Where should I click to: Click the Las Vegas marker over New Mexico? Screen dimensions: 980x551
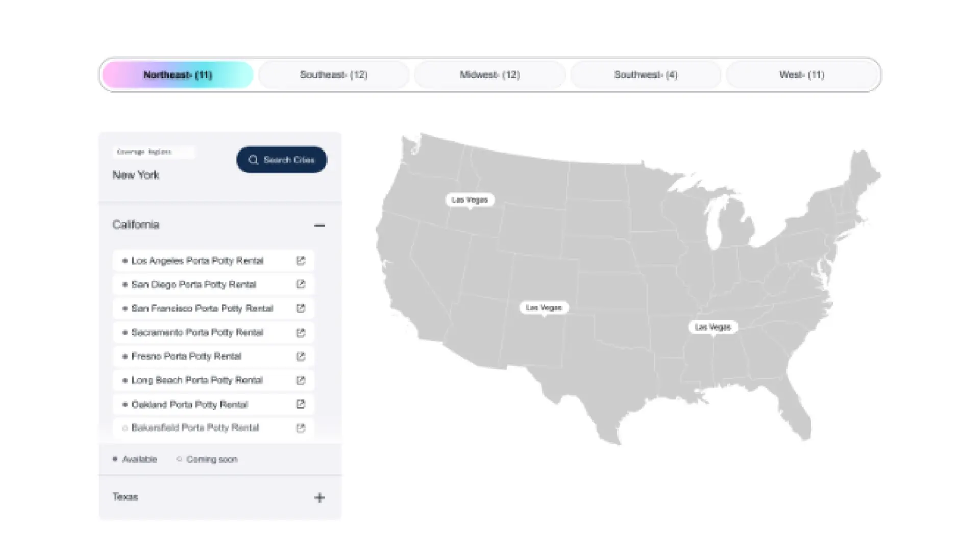[544, 308]
